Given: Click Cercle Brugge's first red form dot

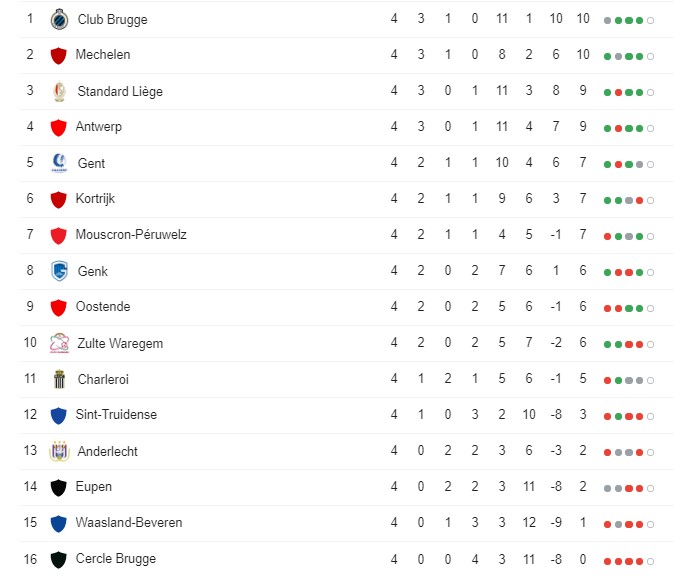Looking at the screenshot, I should (607, 561).
